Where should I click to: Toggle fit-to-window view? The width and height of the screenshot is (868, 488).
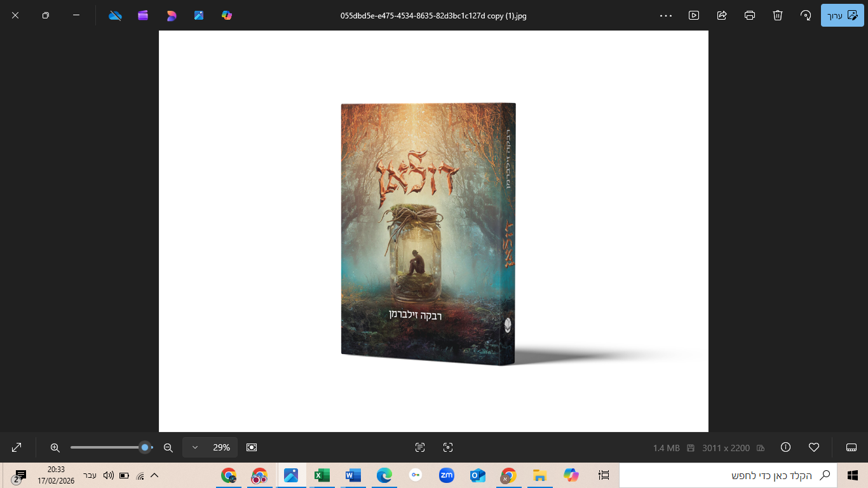click(252, 447)
